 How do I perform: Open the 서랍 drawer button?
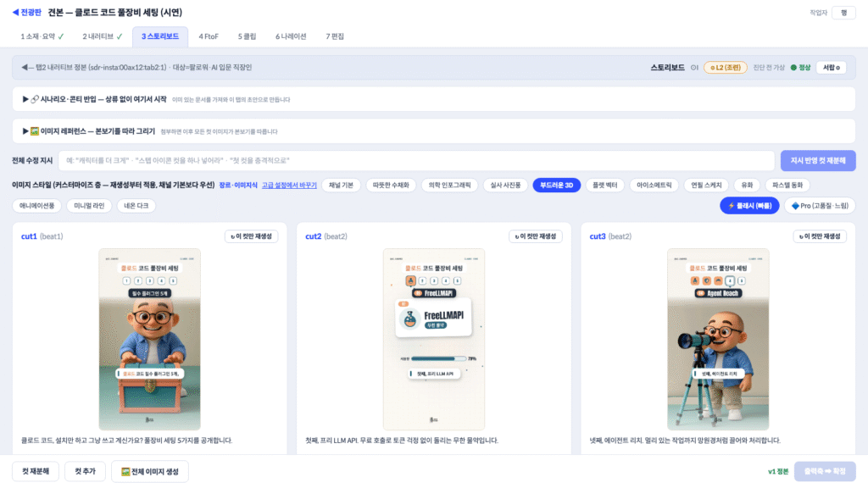[831, 68]
